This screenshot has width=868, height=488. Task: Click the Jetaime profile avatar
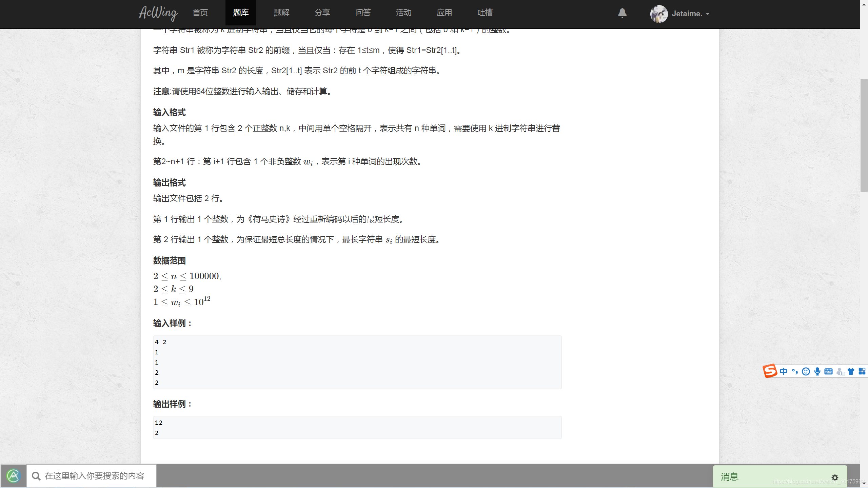pos(658,14)
